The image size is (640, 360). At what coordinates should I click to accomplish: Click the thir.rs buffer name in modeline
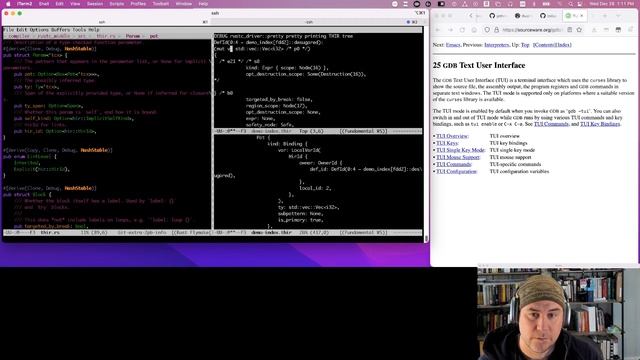click(x=50, y=233)
